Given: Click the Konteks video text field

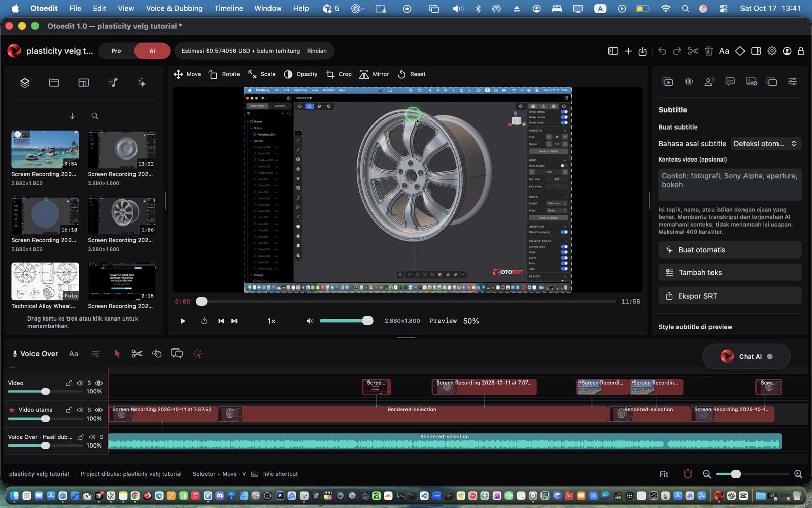Looking at the screenshot, I should [730, 184].
